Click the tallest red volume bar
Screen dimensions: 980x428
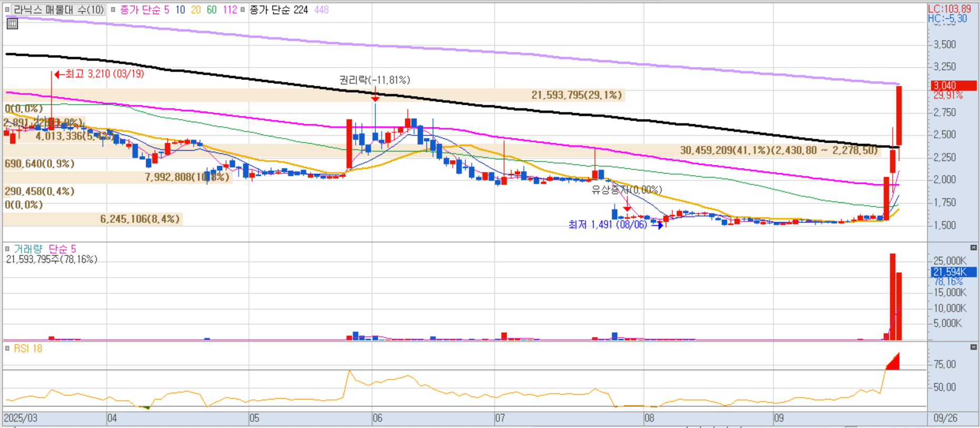(x=893, y=297)
